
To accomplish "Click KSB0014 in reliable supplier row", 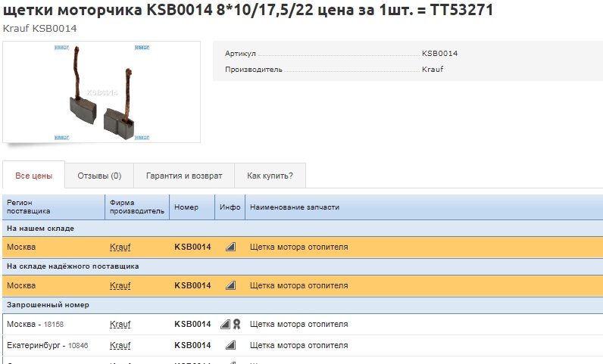I will click(x=192, y=285).
